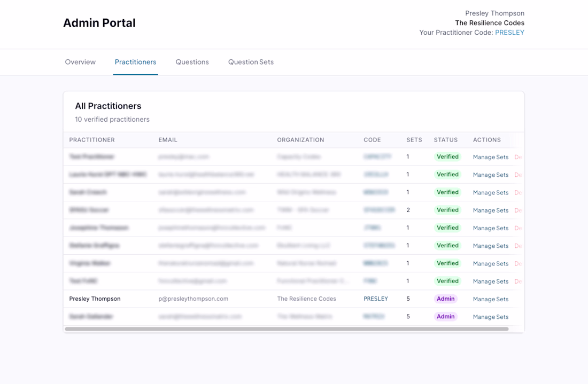This screenshot has height=384, width=588.
Task: Click Manage Sets in the first table row
Action: (x=491, y=157)
